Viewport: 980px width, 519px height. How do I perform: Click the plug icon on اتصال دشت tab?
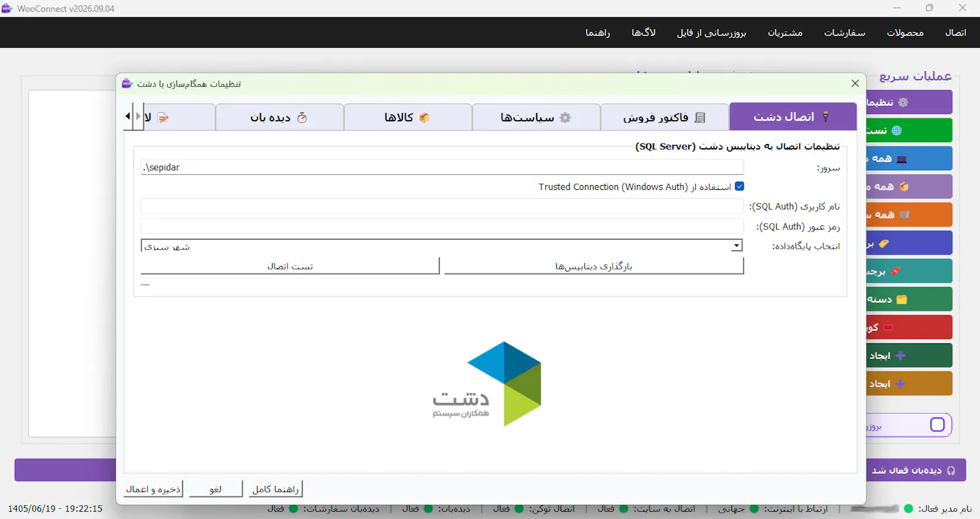[825, 116]
